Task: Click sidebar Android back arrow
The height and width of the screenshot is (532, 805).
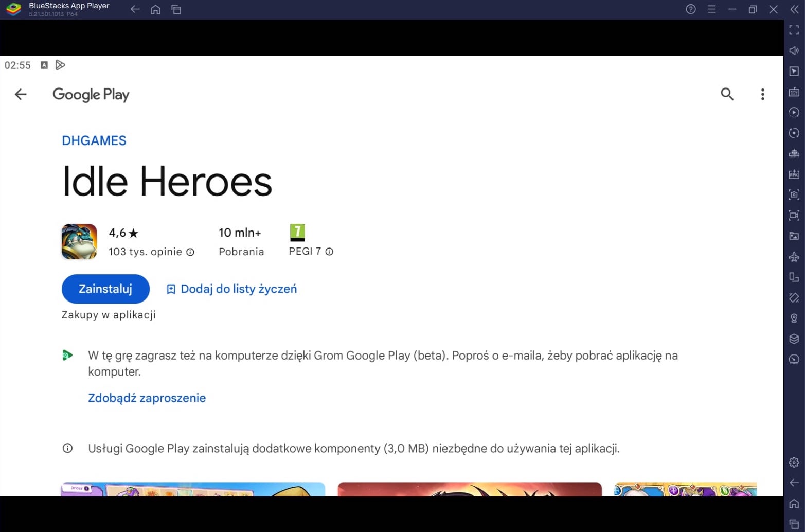Action: pyautogui.click(x=794, y=483)
